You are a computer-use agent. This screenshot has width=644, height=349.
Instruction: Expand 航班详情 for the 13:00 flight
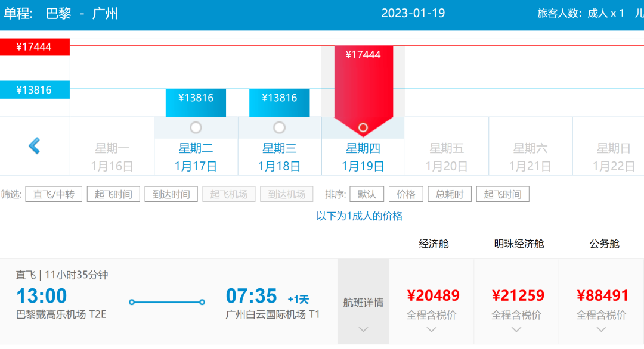click(364, 302)
